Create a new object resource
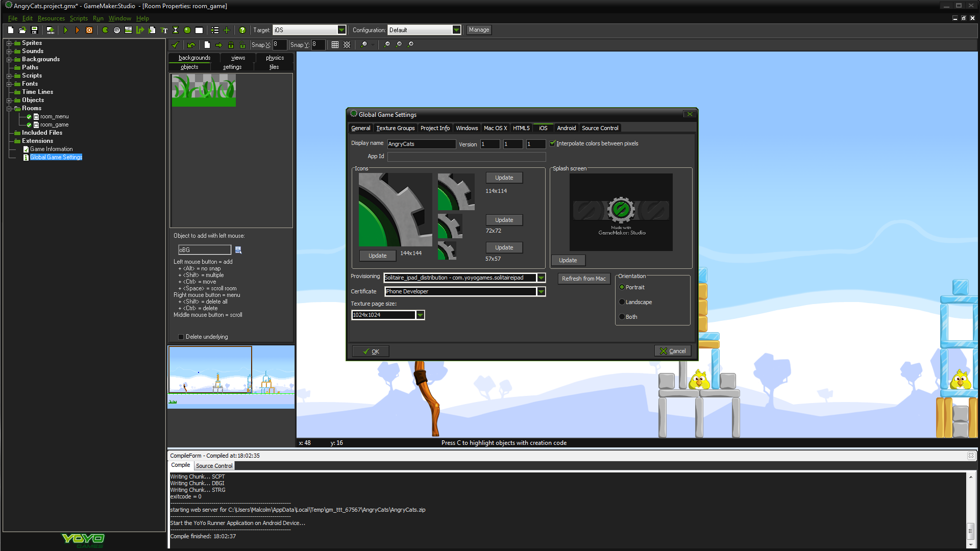 [187, 30]
